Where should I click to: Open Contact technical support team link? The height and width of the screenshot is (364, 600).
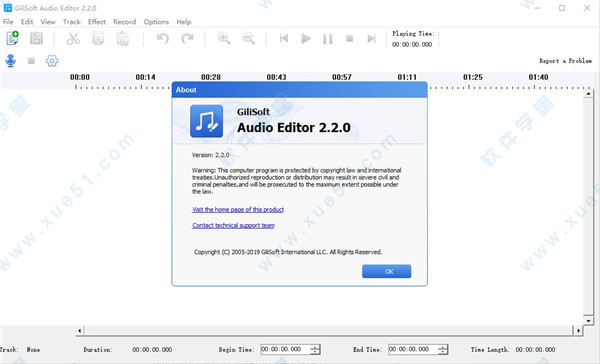click(233, 225)
